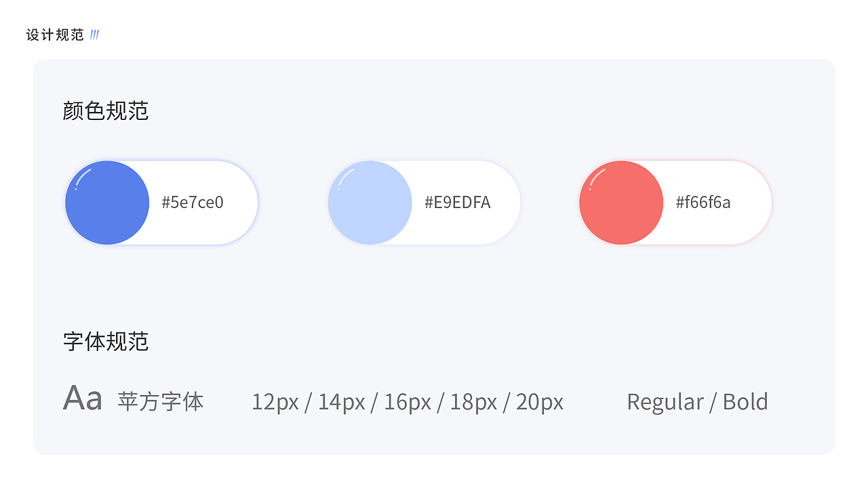
Task: Click the large Aa font sample
Action: click(x=83, y=398)
